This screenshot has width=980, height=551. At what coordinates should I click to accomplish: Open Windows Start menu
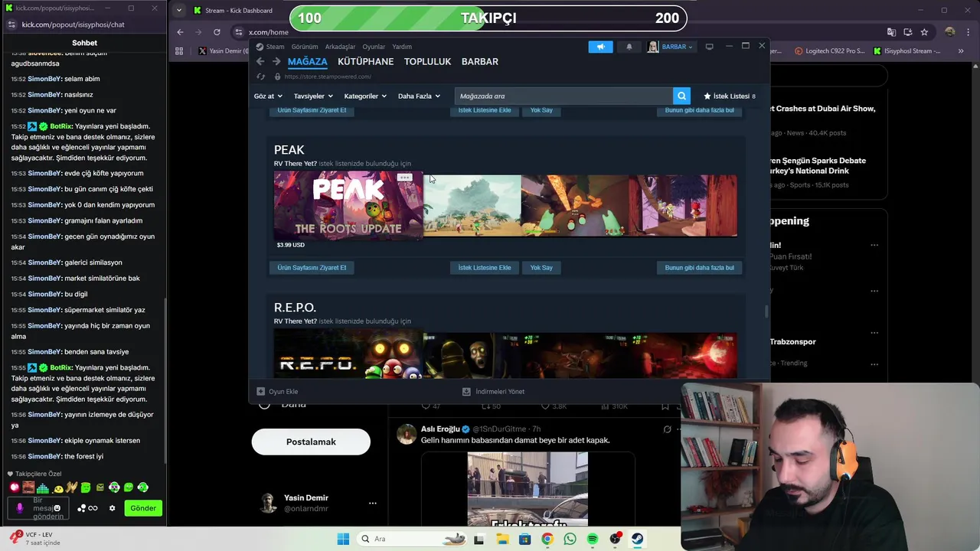pyautogui.click(x=343, y=539)
